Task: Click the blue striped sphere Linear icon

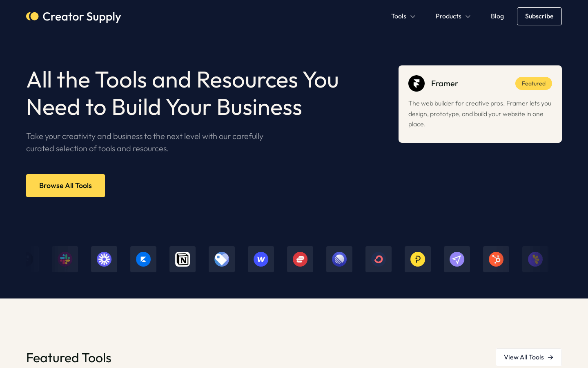Action: click(339, 259)
